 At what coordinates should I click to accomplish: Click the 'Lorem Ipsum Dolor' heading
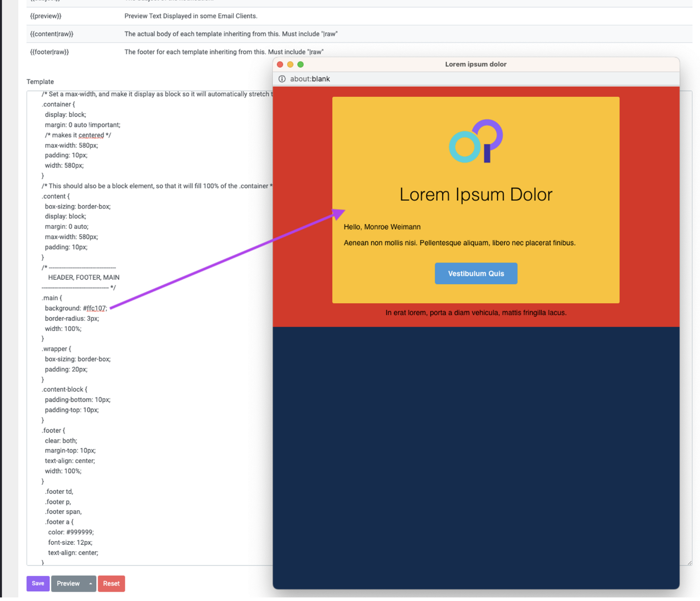tap(476, 194)
